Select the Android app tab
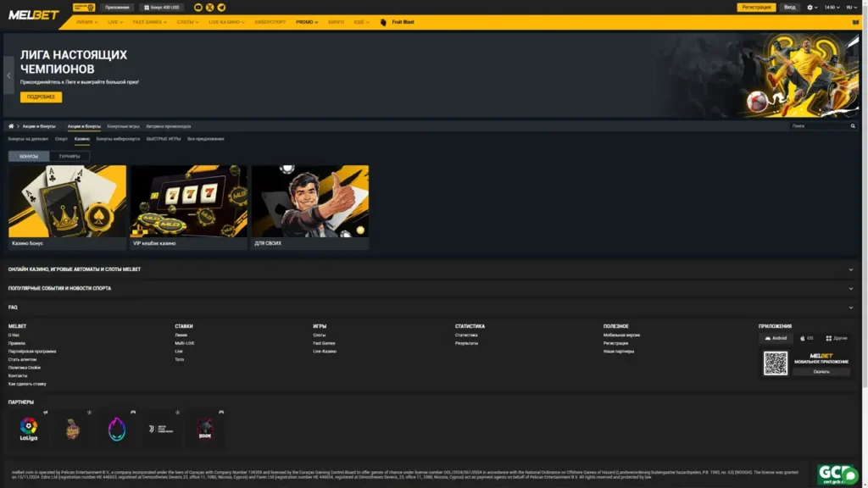 point(776,338)
